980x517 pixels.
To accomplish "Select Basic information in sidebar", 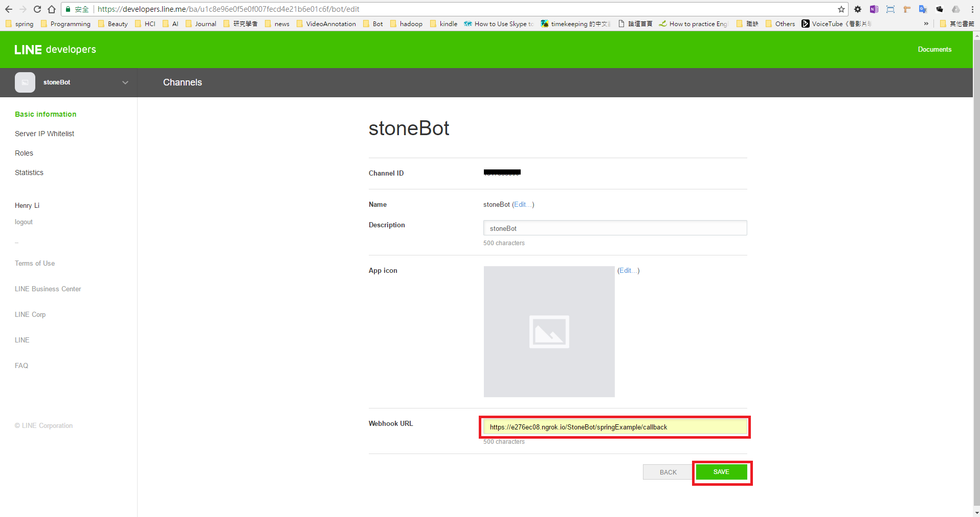I will point(46,114).
